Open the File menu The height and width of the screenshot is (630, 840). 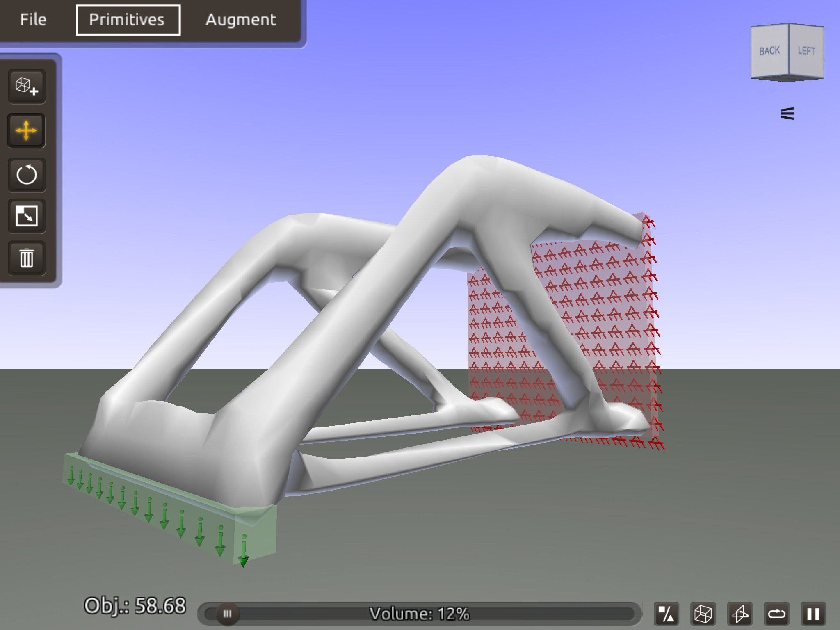click(x=33, y=20)
